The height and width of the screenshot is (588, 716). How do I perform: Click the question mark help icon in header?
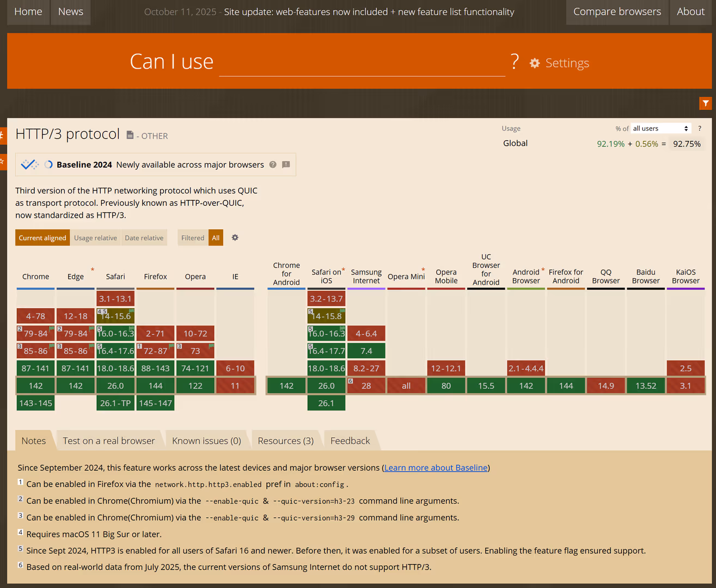point(515,62)
